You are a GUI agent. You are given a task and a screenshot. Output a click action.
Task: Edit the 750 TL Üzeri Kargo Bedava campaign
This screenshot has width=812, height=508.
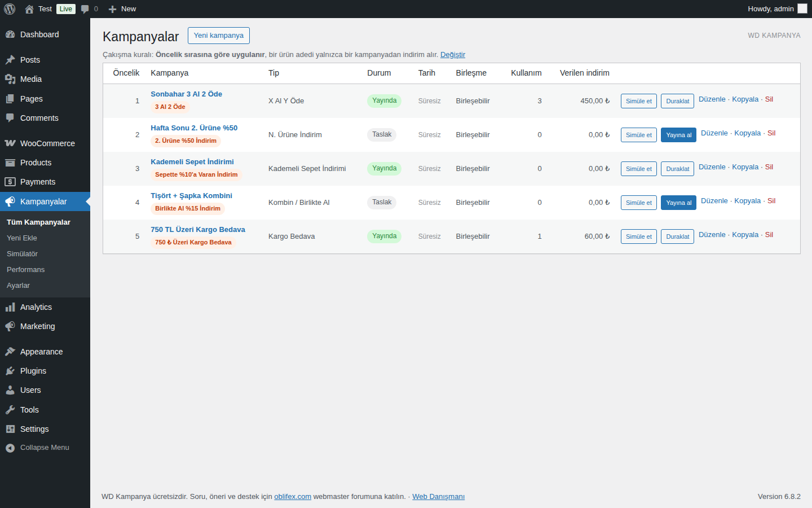pyautogui.click(x=712, y=235)
